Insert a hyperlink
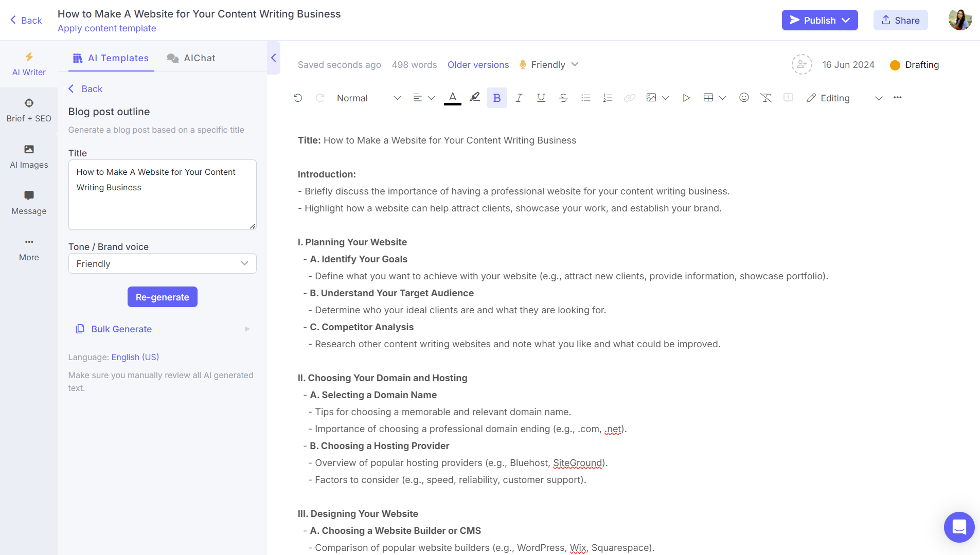The width and height of the screenshot is (980, 555). coord(629,98)
